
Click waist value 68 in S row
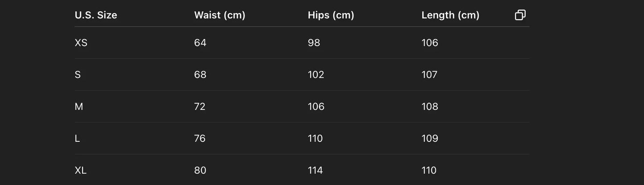[x=200, y=75]
